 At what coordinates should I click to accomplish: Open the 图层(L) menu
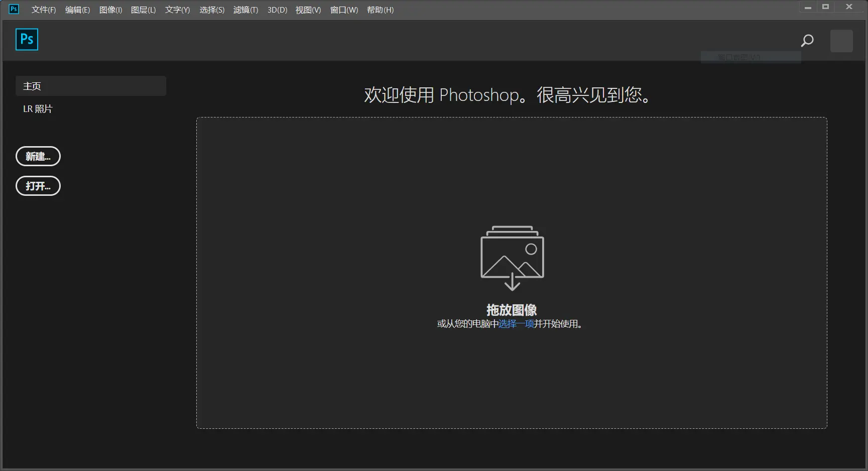click(x=144, y=10)
